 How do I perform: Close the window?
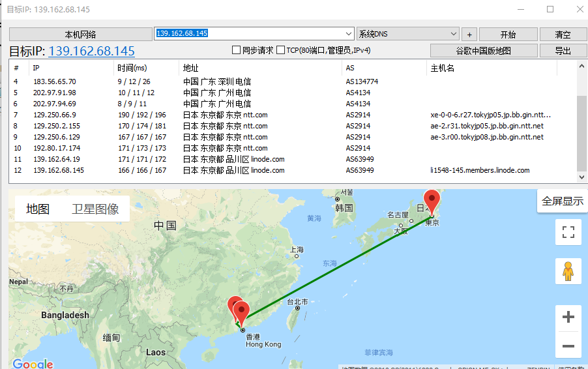coord(580,9)
